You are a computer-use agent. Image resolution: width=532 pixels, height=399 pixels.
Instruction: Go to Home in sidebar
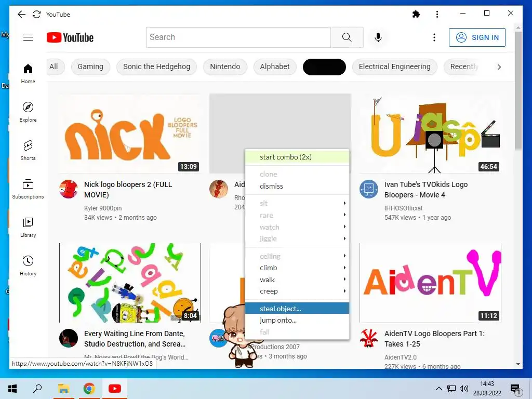tap(28, 74)
